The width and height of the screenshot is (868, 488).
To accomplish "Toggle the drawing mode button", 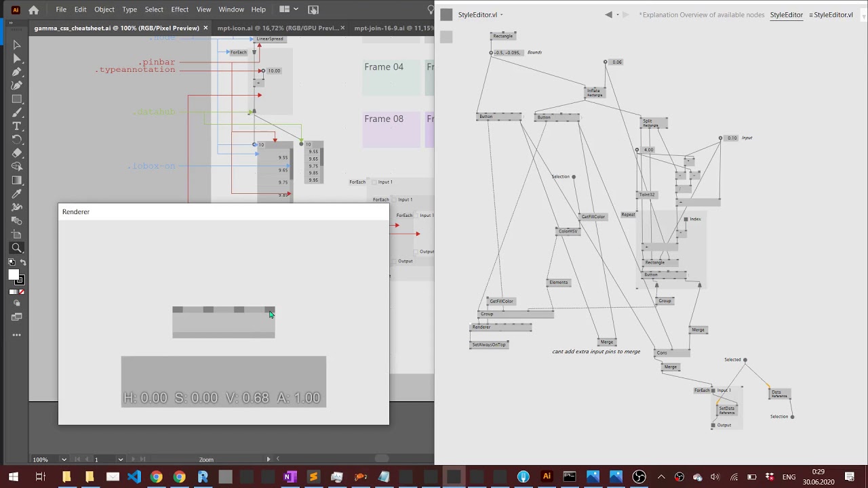I will coord(17,304).
